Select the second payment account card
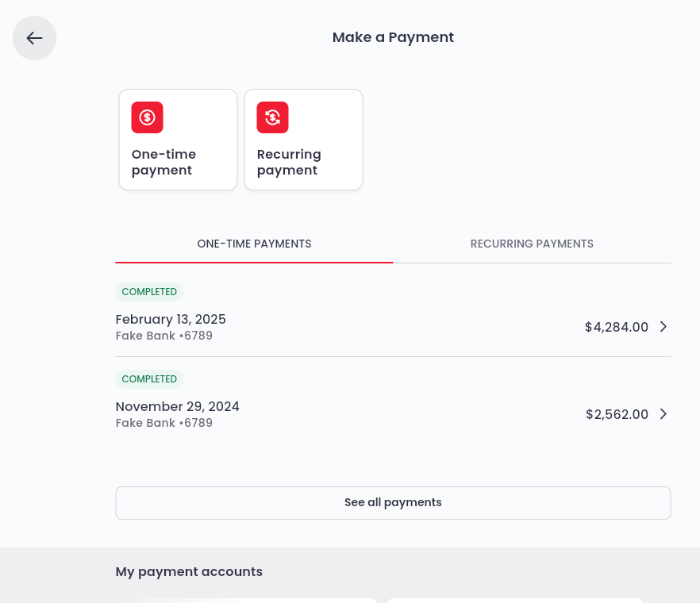Image resolution: width=700 pixels, height=603 pixels. tap(516, 601)
